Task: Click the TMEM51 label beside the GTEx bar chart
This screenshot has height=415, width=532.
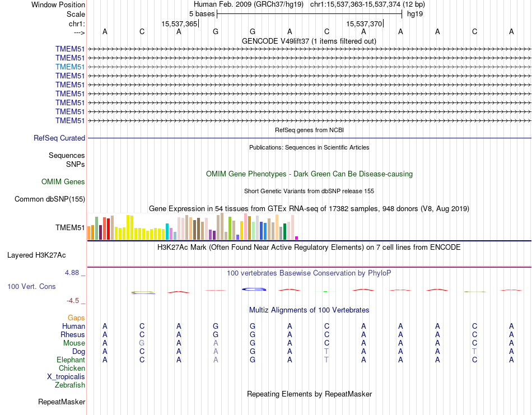Action: [70, 228]
